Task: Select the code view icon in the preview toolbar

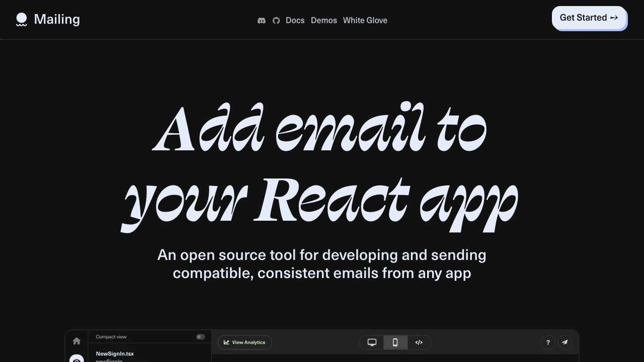Action: click(419, 342)
